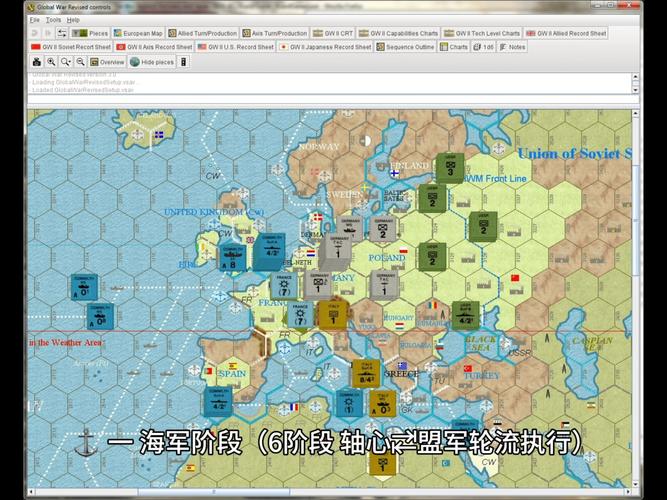
Task: Open the File menu
Action: click(x=34, y=20)
